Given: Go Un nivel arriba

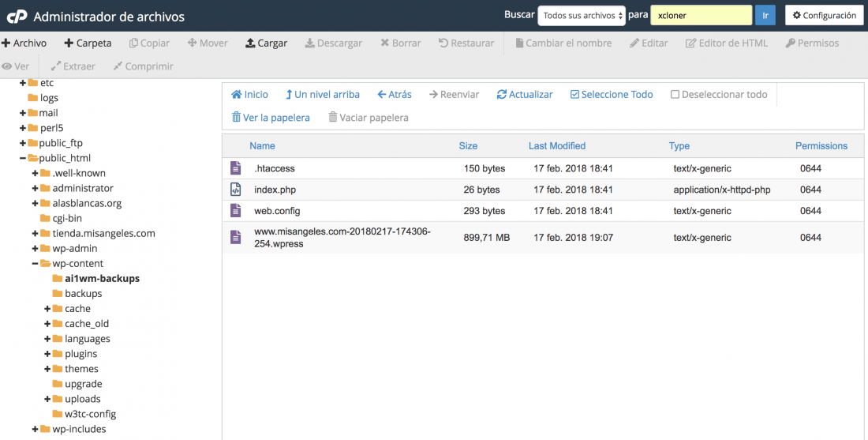Looking at the screenshot, I should (323, 95).
